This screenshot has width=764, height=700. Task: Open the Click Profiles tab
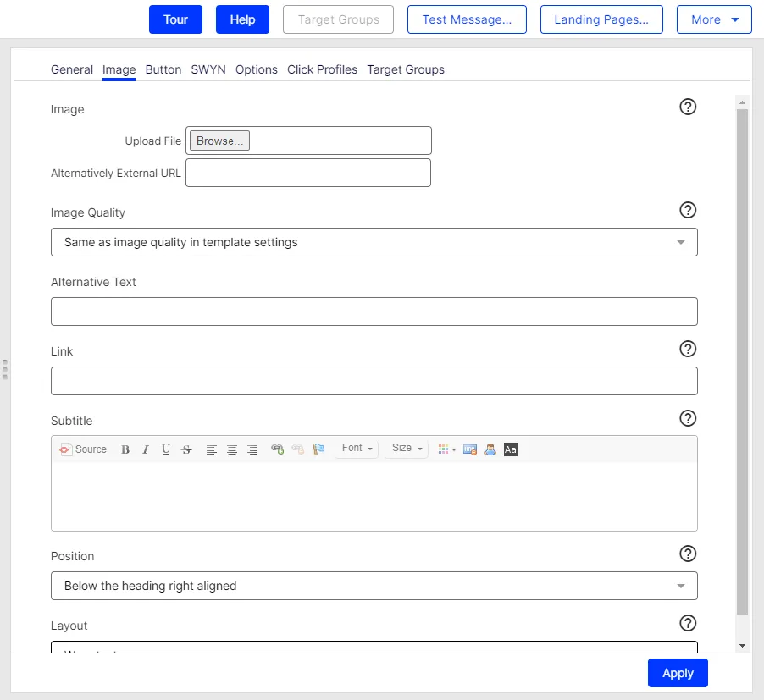click(322, 69)
